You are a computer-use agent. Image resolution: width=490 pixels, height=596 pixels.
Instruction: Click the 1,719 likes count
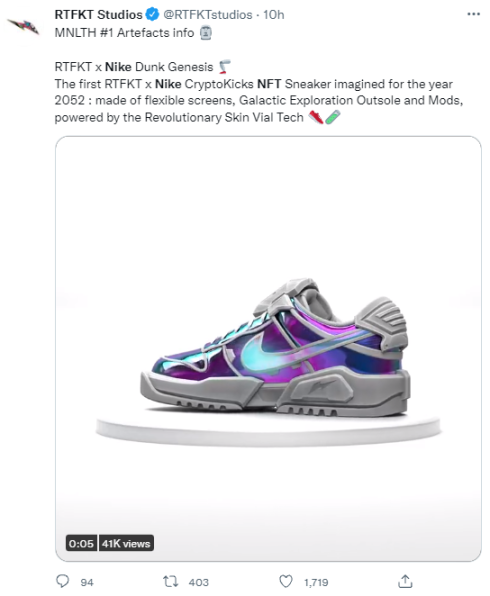(316, 582)
